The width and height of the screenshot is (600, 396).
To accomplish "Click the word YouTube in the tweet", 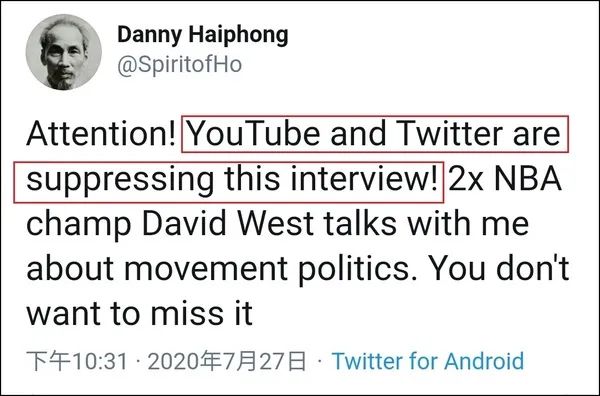I will pos(254,134).
